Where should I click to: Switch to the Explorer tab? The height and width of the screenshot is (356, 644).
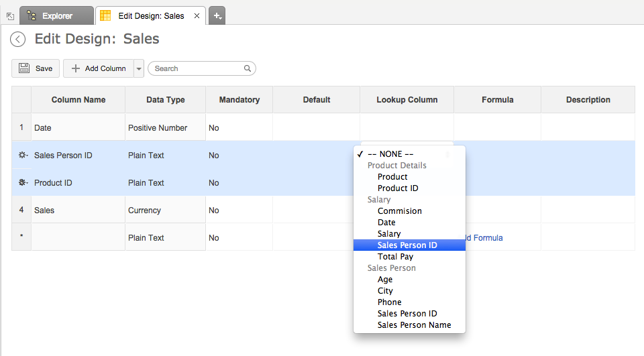(56, 16)
